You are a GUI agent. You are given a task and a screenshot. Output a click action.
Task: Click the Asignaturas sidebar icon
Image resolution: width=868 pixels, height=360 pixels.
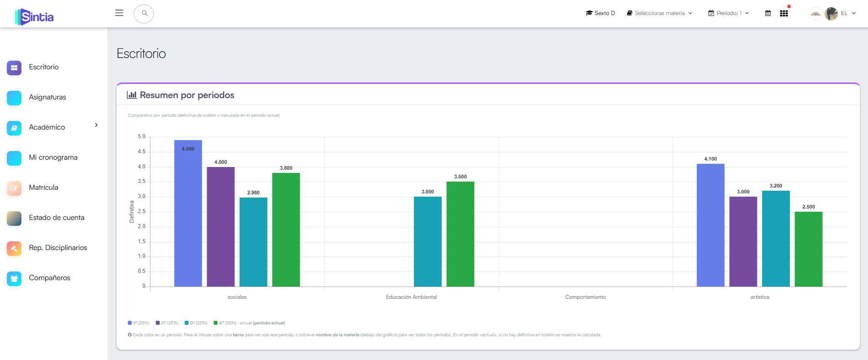click(x=14, y=98)
